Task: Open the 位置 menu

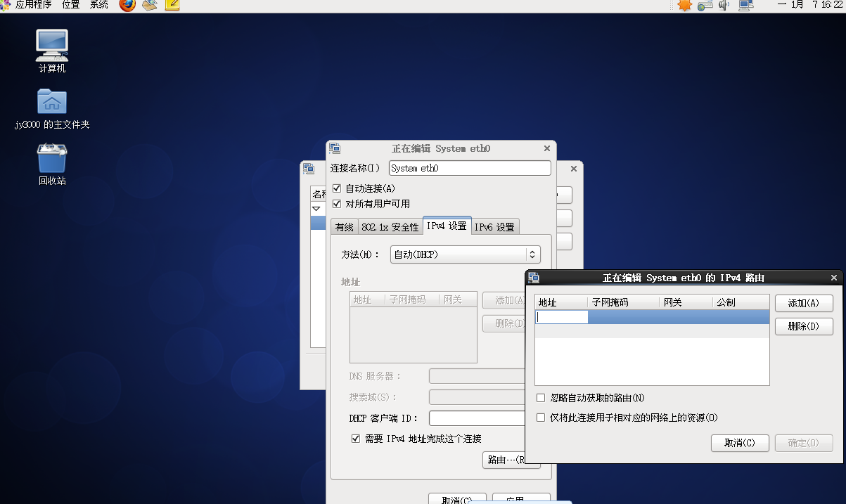Action: pos(70,5)
